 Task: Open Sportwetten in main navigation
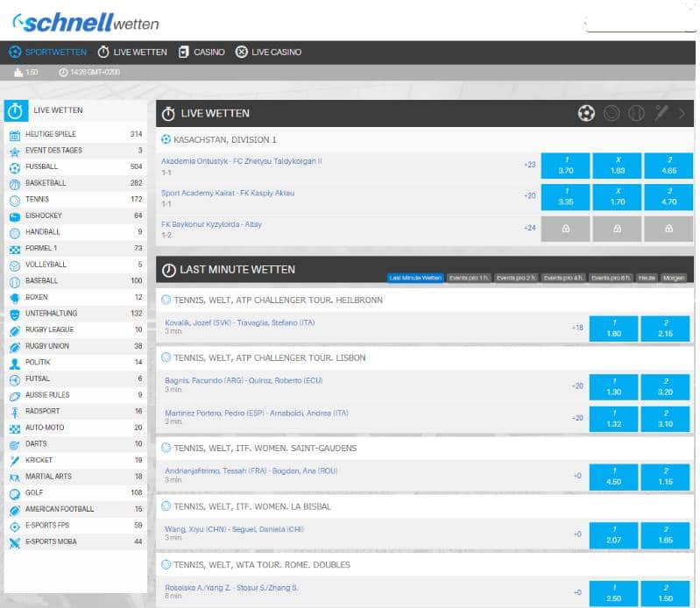click(48, 53)
